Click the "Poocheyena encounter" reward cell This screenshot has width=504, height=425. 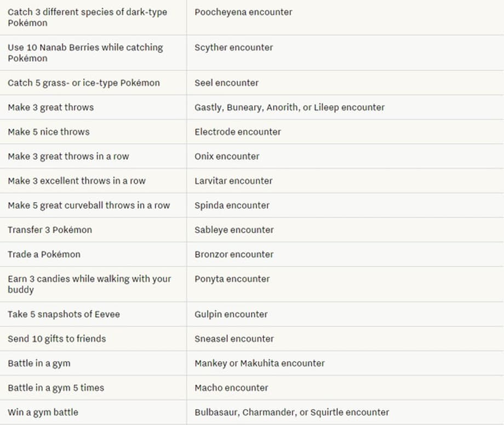point(243,12)
